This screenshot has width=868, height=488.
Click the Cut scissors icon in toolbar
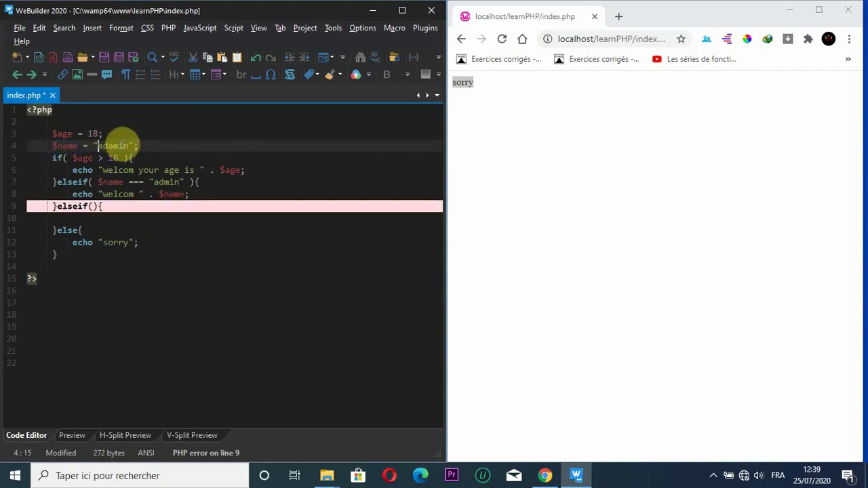(193, 58)
